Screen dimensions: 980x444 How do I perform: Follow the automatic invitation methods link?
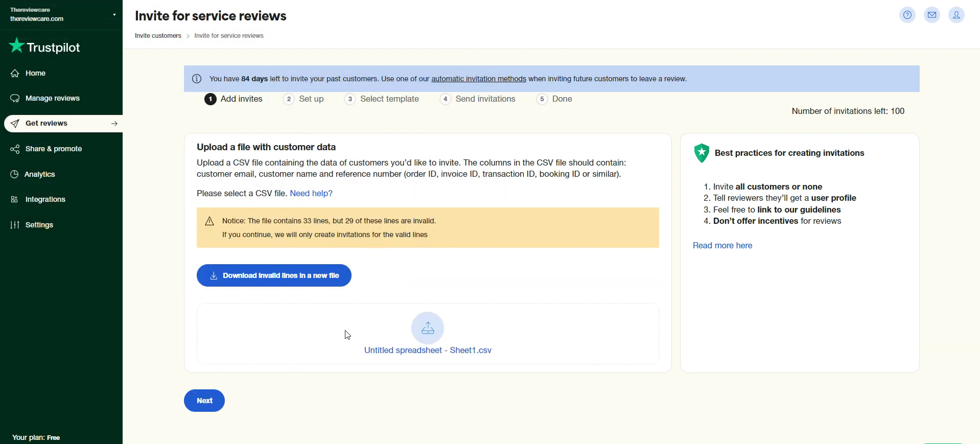[x=479, y=79]
